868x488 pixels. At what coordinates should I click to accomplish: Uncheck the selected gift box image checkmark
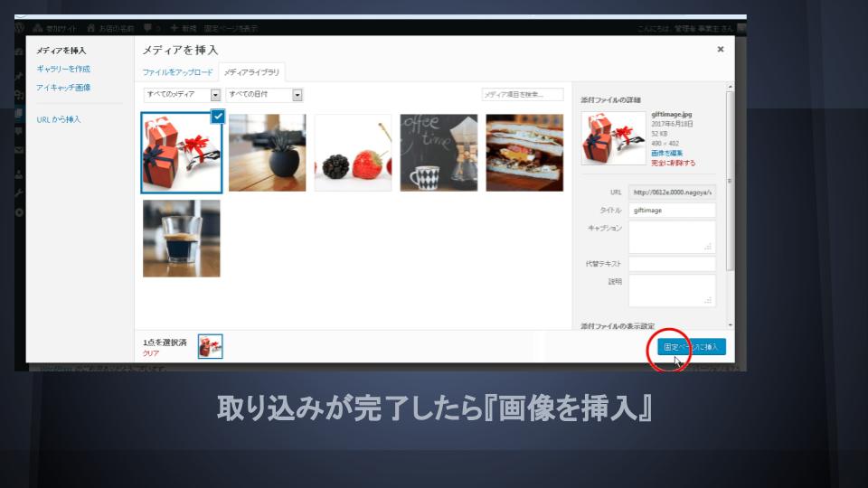(217, 115)
